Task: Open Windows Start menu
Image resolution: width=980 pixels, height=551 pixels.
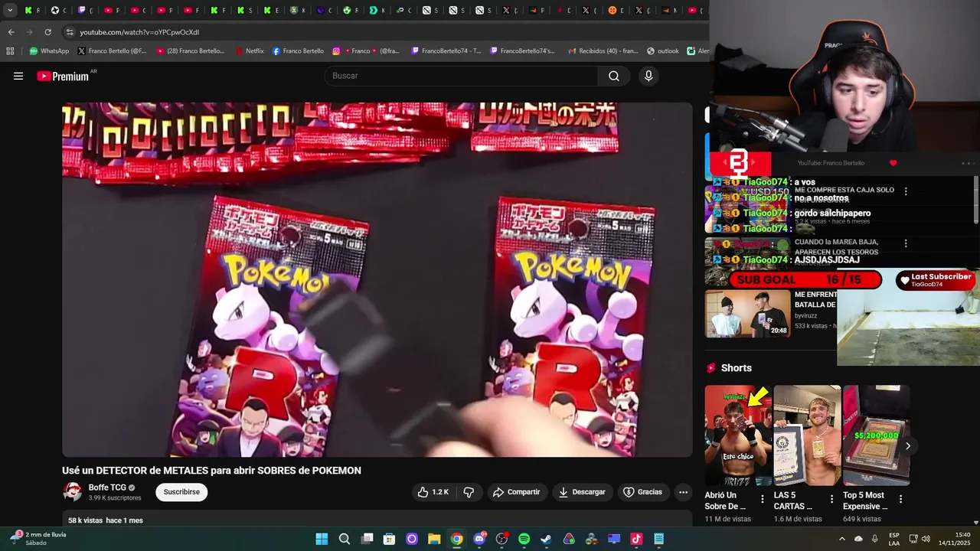Action: coord(322,539)
